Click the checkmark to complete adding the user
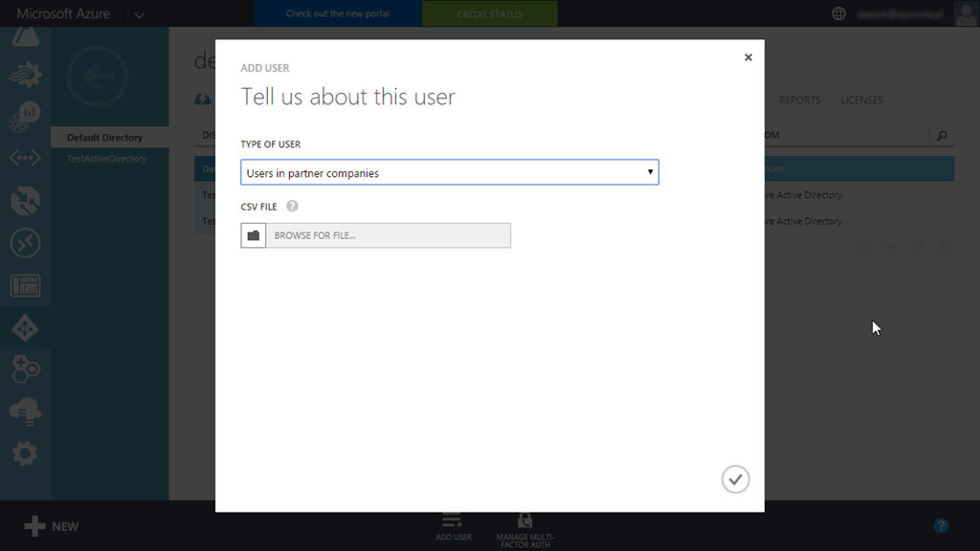Viewport: 980px width, 551px height. [x=735, y=479]
